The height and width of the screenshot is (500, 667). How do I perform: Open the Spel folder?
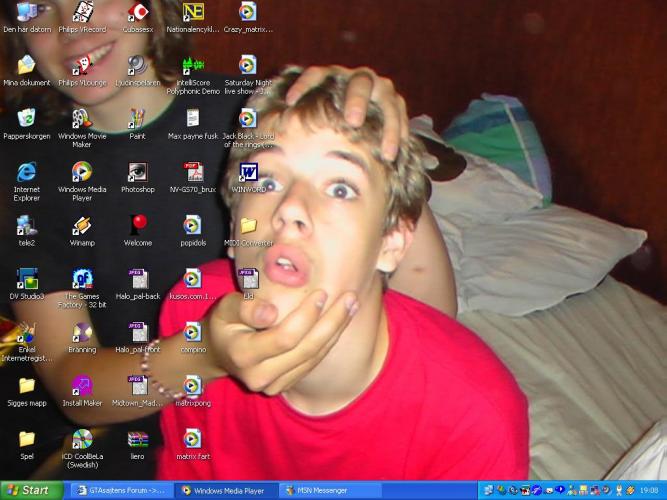click(27, 440)
